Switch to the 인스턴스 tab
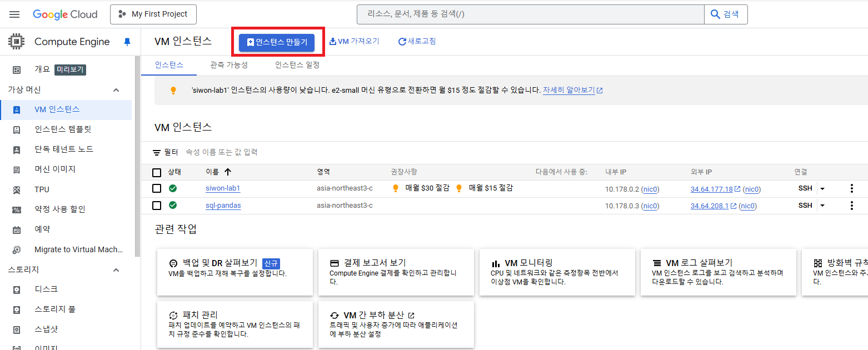The image size is (868, 350). (169, 65)
